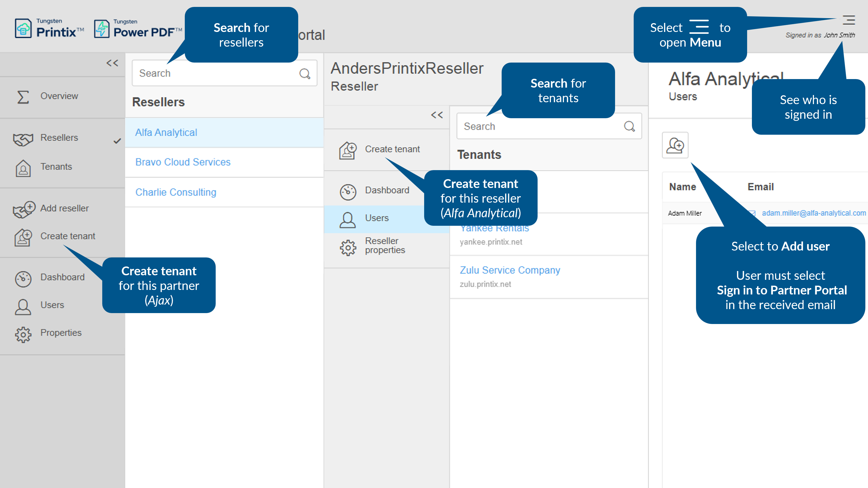Open Tenants in left sidebar

(x=56, y=167)
